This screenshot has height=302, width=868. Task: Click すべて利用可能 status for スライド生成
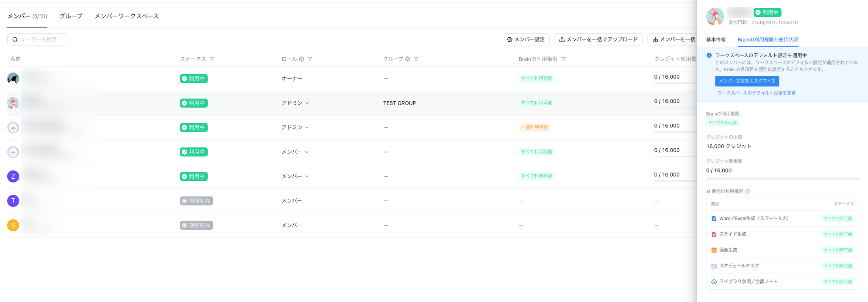[x=838, y=234]
